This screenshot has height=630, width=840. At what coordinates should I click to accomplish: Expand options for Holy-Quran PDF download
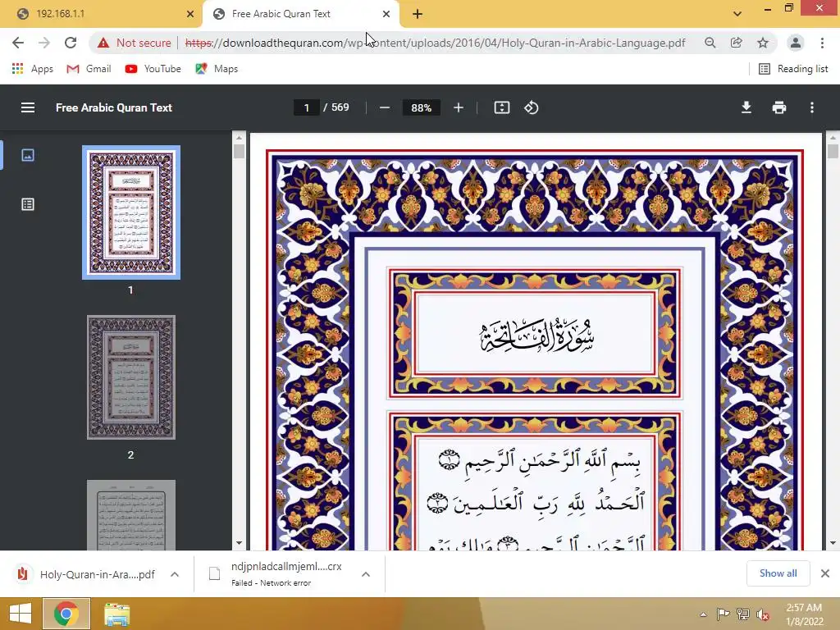(175, 574)
